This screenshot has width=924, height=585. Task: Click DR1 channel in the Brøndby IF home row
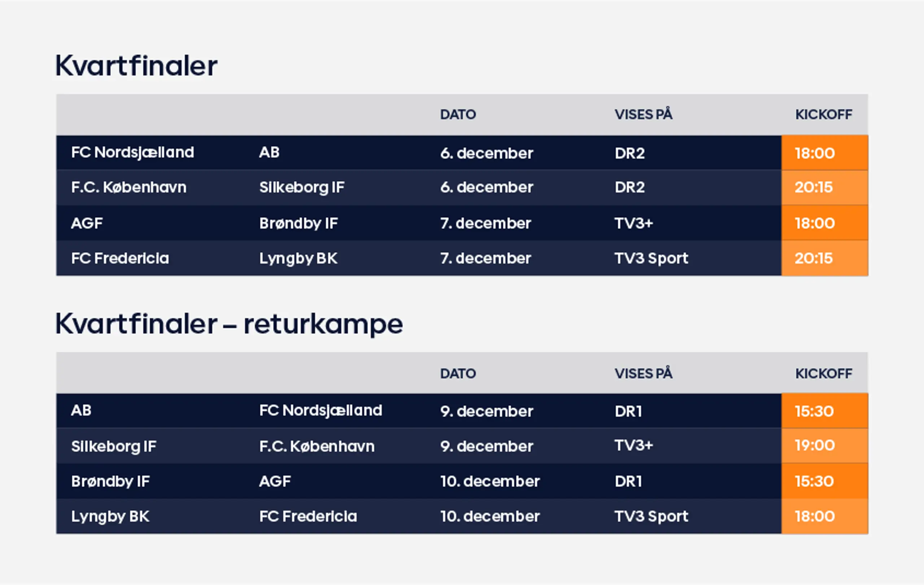click(628, 481)
